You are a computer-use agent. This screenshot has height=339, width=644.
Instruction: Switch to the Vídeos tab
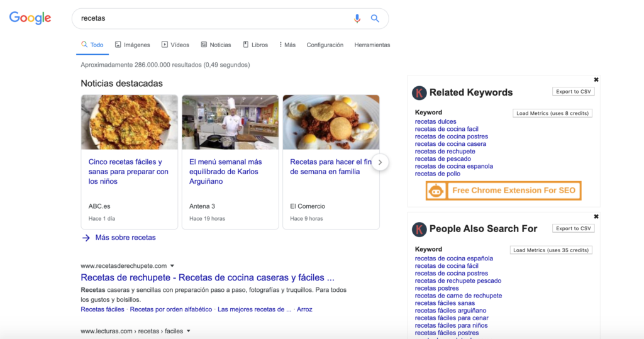pyautogui.click(x=175, y=45)
